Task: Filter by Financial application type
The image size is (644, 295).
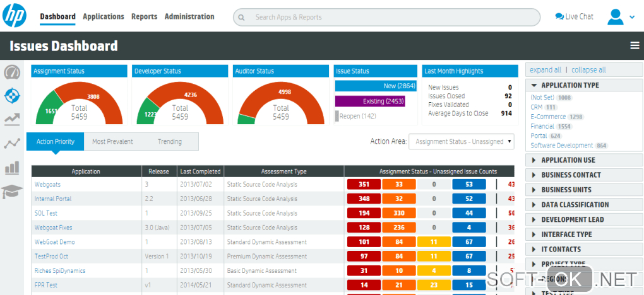Action: click(542, 126)
